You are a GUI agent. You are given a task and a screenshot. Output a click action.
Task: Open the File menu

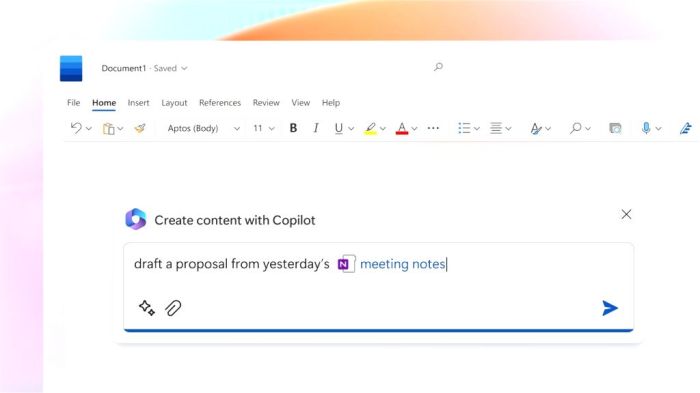[x=74, y=103]
